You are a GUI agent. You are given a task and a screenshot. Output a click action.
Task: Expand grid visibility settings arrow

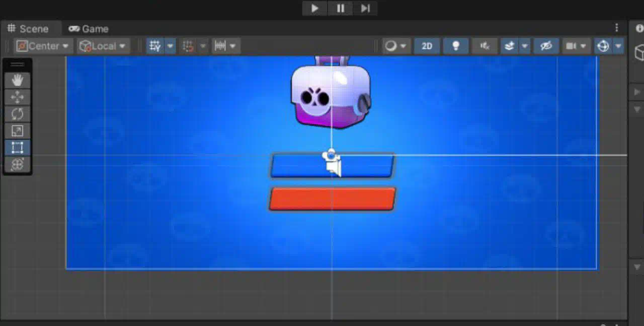pos(171,46)
